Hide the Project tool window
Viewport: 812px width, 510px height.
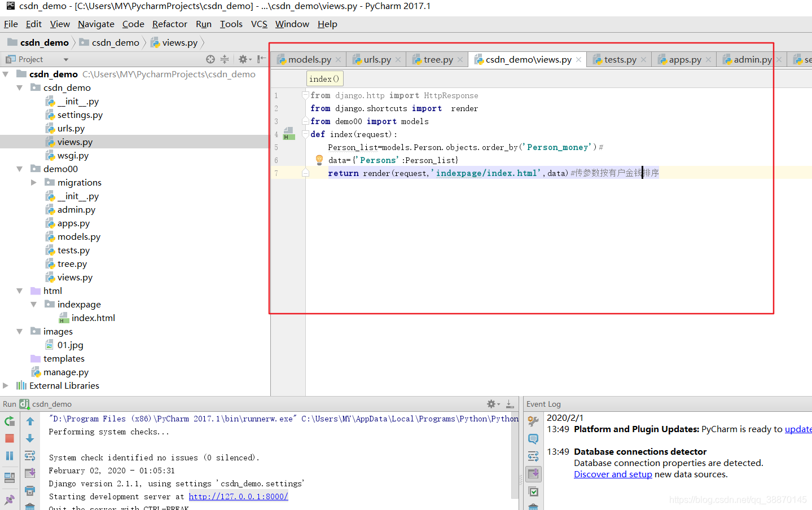(x=261, y=59)
